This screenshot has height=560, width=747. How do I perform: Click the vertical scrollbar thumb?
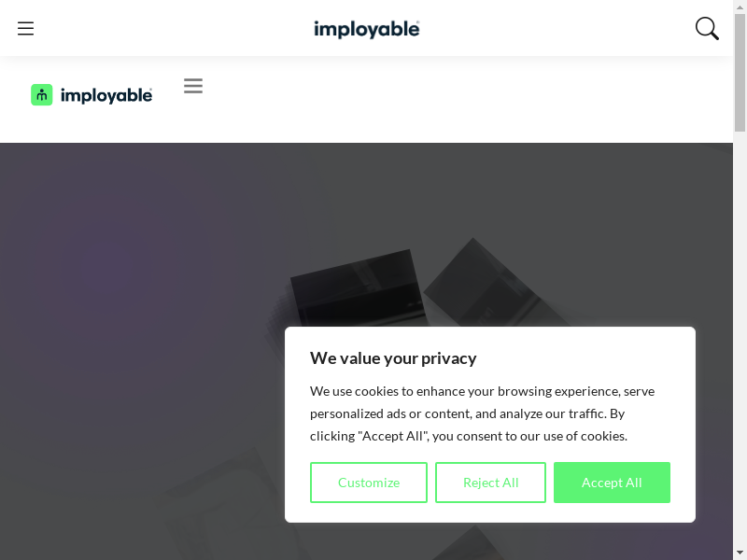tap(740, 75)
